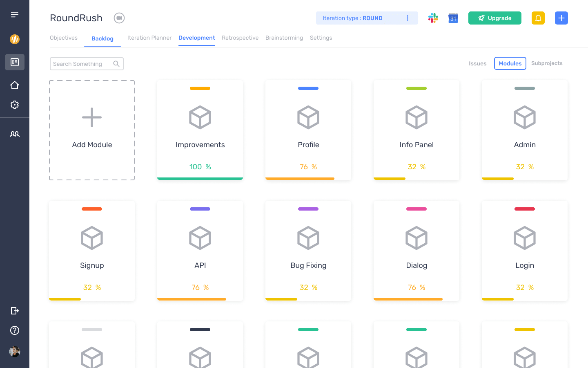Click the plus icon in Add Module
The image size is (588, 368).
tap(92, 118)
